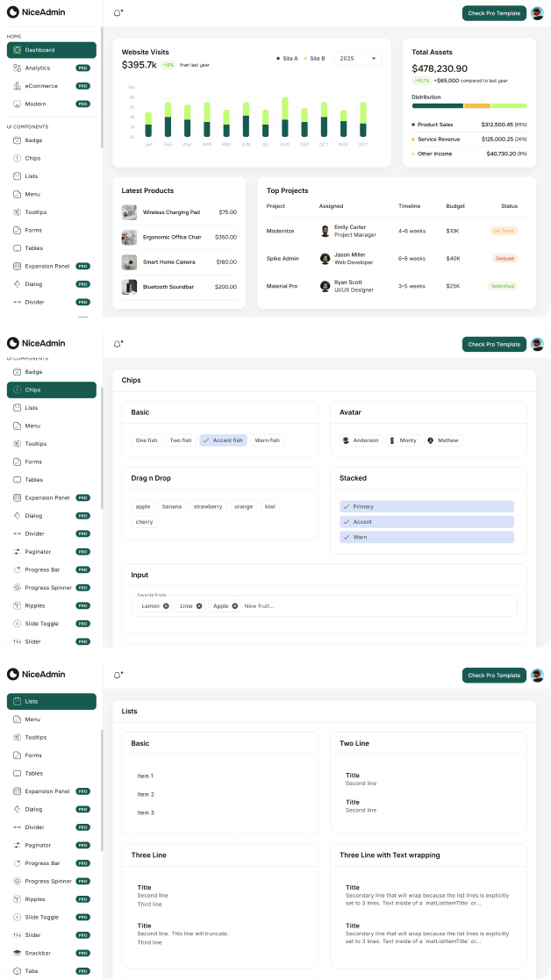Open Analytics from the sidebar icon

pos(17,68)
